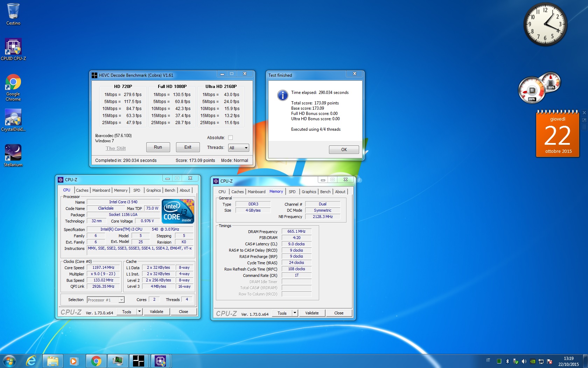The width and height of the screenshot is (588, 368).
Task: Open SPD tab in left CPU-Z window
Action: click(137, 190)
